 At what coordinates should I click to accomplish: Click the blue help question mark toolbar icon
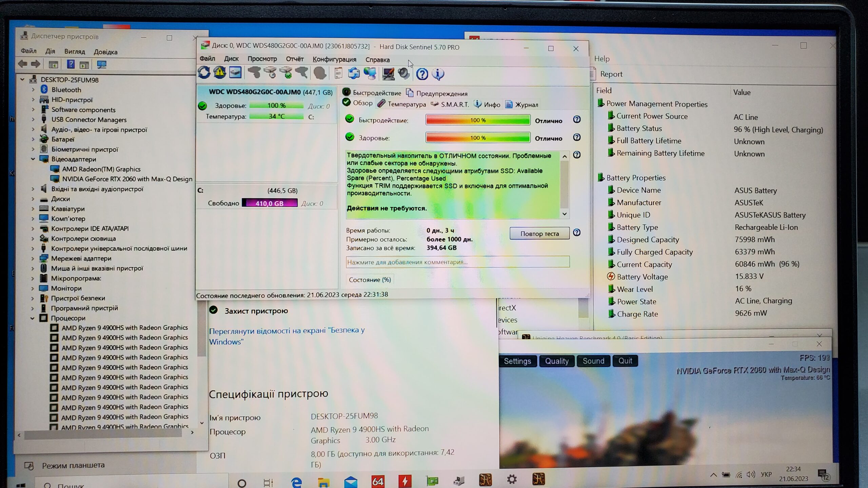(x=422, y=74)
